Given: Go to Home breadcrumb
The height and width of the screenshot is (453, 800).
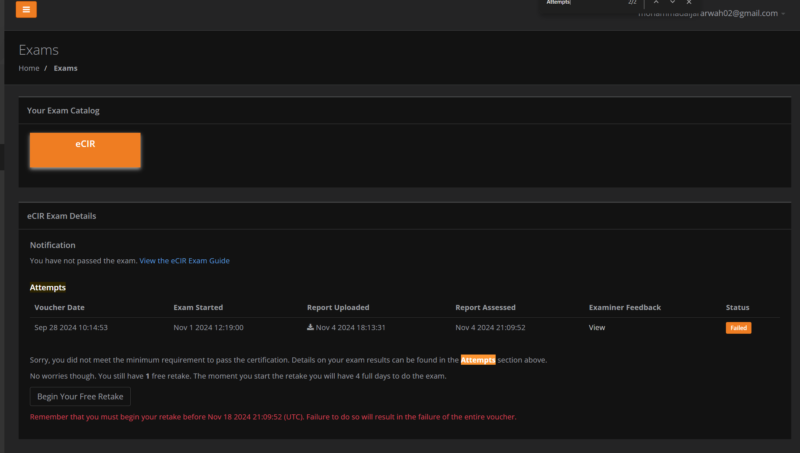Looking at the screenshot, I should tap(29, 68).
